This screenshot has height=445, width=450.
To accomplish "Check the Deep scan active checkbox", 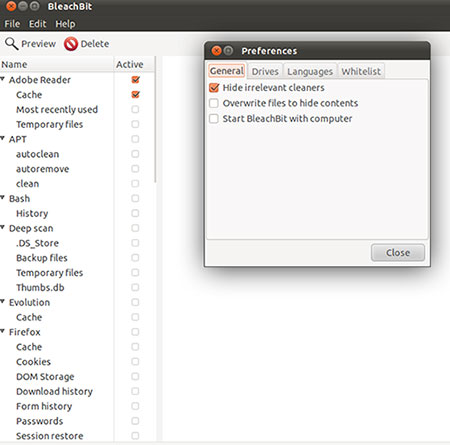I will pos(135,228).
